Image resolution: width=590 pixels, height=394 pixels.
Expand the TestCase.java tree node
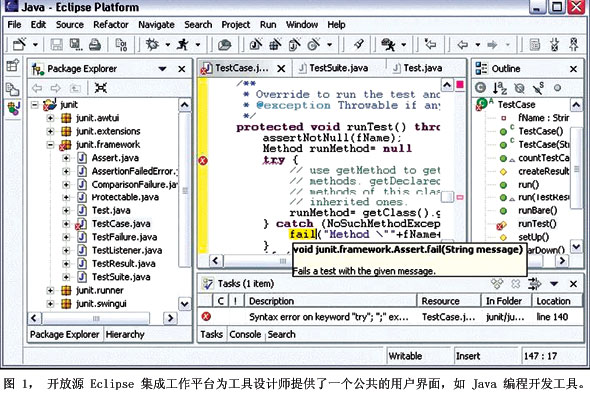tap(66, 224)
